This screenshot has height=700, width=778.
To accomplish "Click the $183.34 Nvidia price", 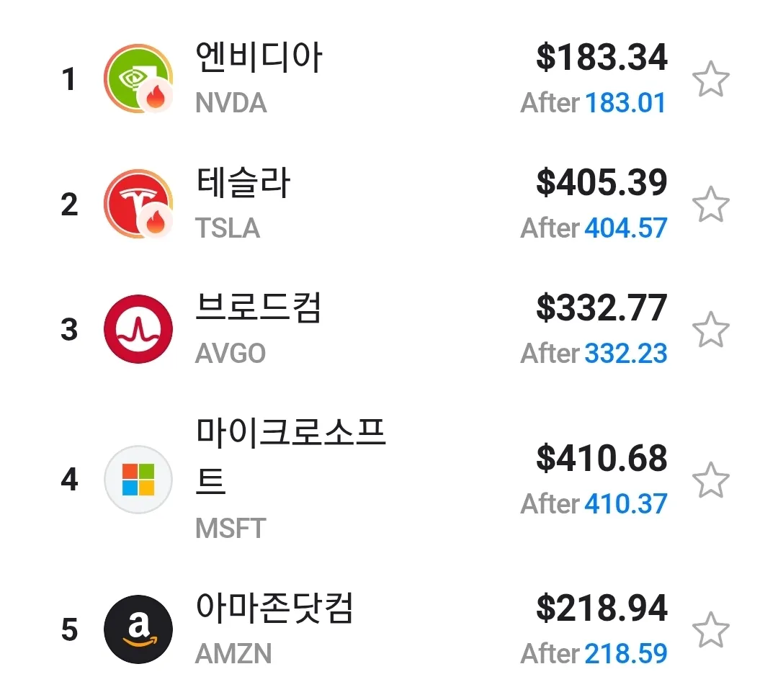I will tap(602, 58).
